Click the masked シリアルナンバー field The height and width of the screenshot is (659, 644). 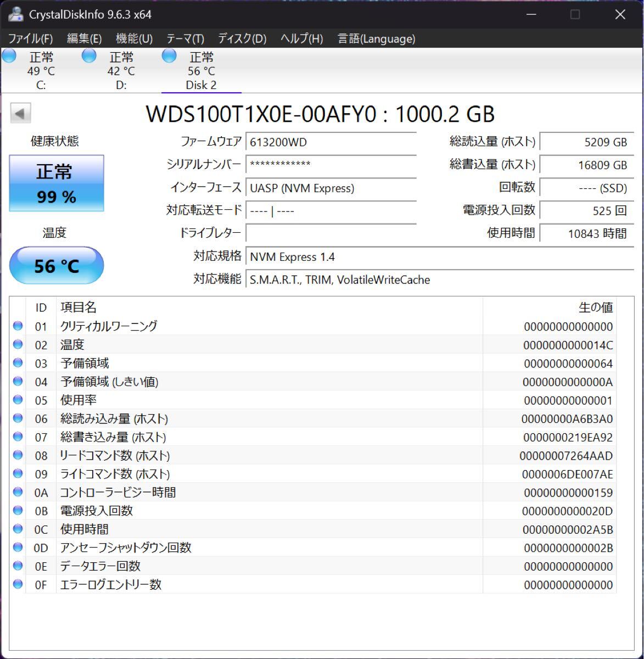(331, 164)
